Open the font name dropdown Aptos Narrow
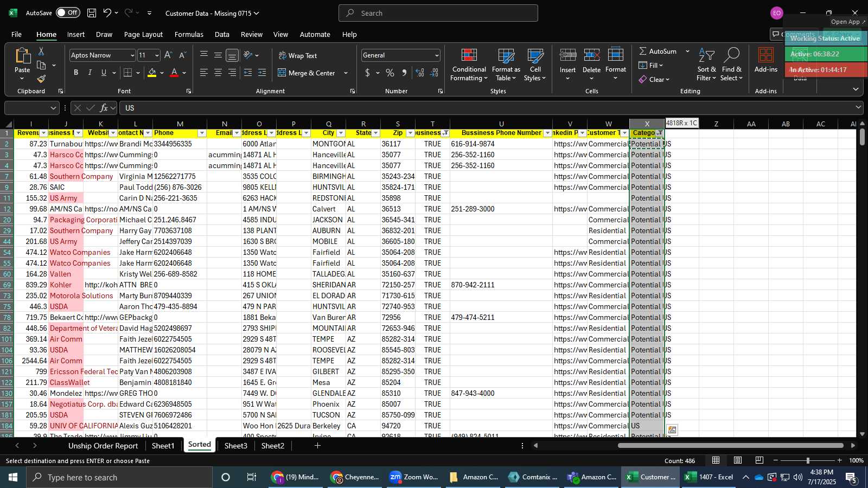 132,55
